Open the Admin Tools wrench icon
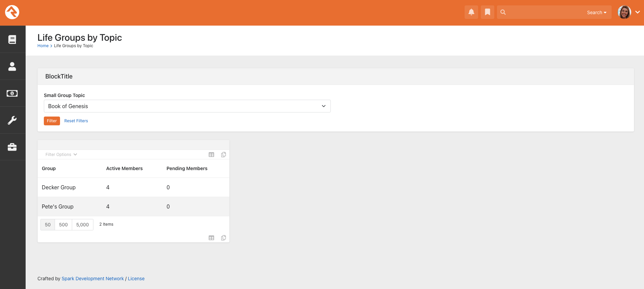Screen dimensions: 644x289 (12, 120)
